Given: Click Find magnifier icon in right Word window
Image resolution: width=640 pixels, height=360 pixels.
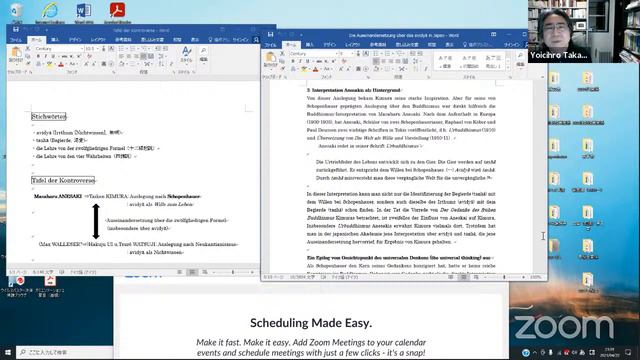Looking at the screenshot, I should (x=520, y=56).
